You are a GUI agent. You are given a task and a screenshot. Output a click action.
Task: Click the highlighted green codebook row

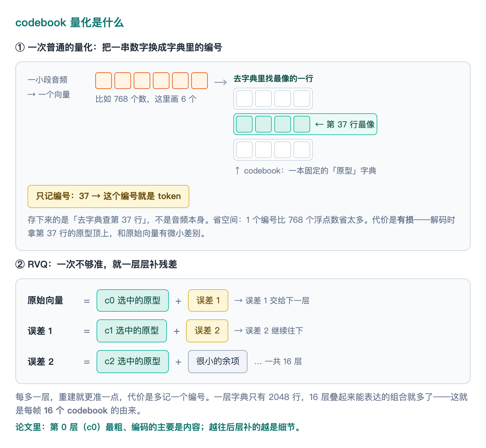click(305, 124)
